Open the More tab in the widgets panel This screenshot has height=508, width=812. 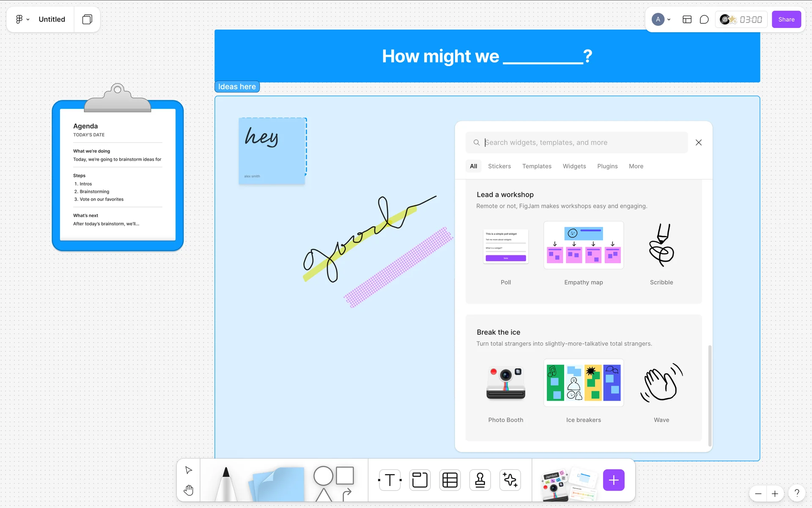(x=636, y=166)
